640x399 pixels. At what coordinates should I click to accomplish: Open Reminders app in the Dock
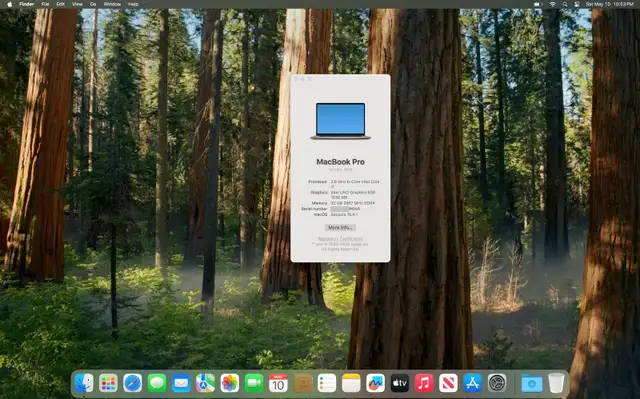click(x=327, y=383)
